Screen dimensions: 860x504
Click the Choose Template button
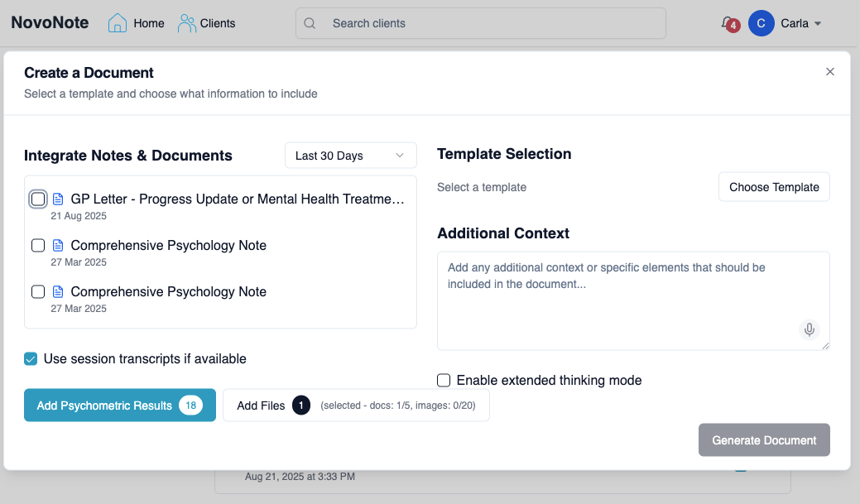(x=774, y=187)
